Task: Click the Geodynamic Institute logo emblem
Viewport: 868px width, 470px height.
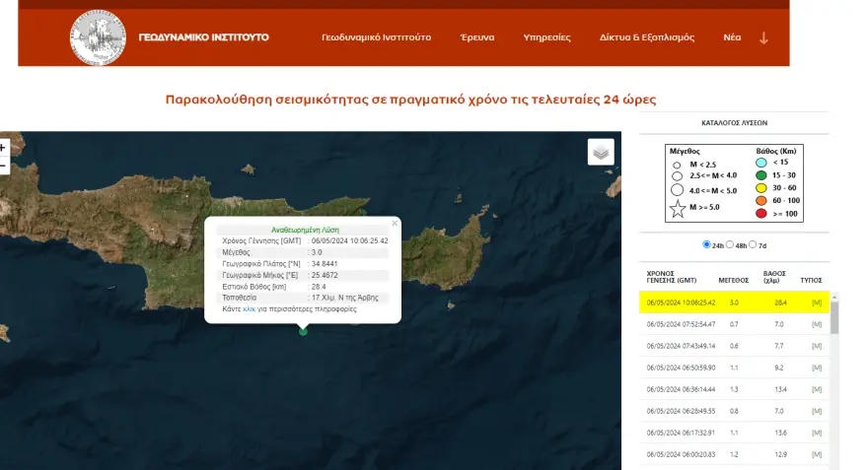Action: (x=98, y=37)
